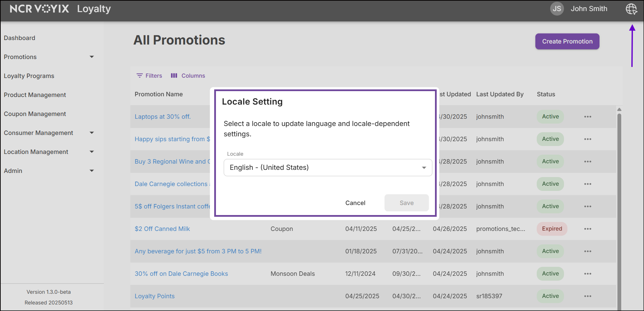
Task: Open more actions for Buy 3 Regional Wine row
Action: (588, 162)
